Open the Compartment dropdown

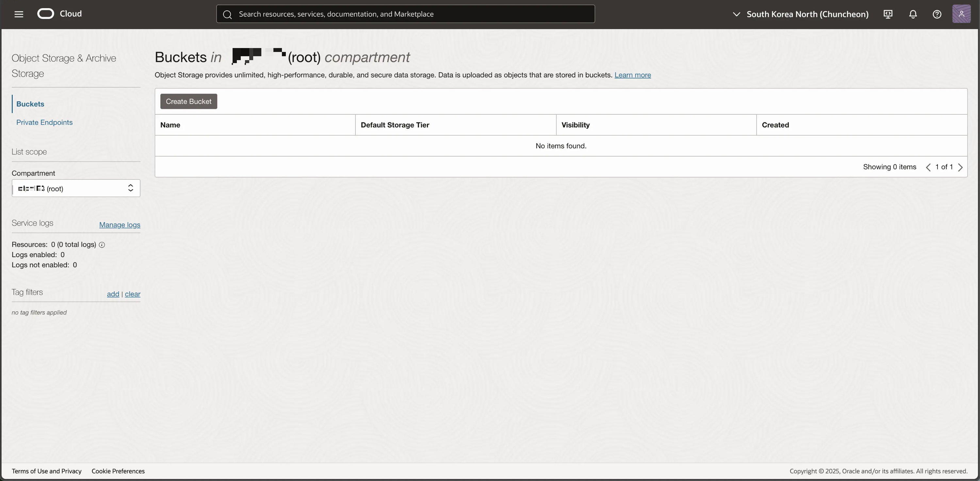coord(76,188)
